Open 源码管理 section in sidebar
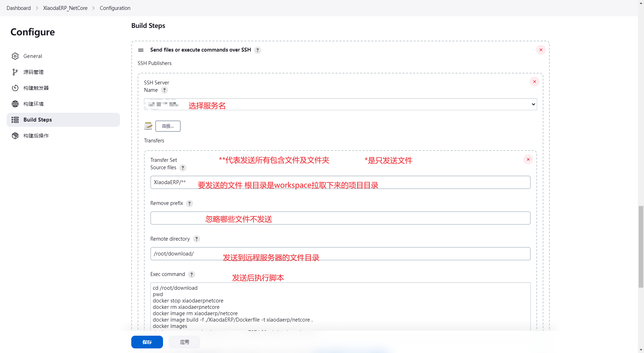 tap(33, 72)
